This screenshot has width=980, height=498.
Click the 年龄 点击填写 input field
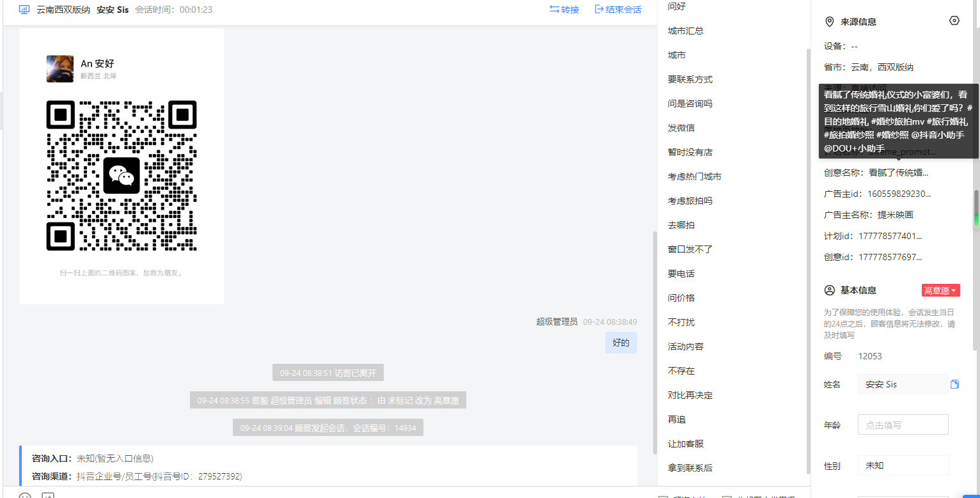(903, 424)
